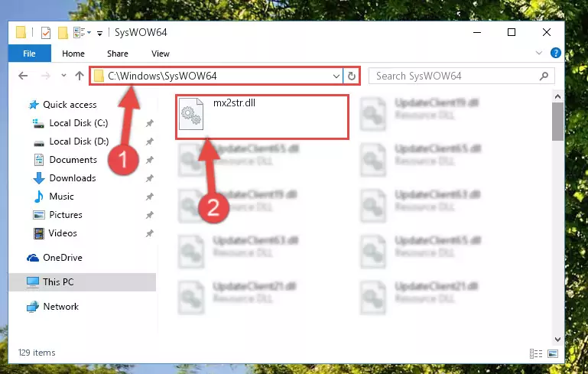Click the Properties icon in quick access toolbar
Screen dimensions: 588x374
pos(45,33)
